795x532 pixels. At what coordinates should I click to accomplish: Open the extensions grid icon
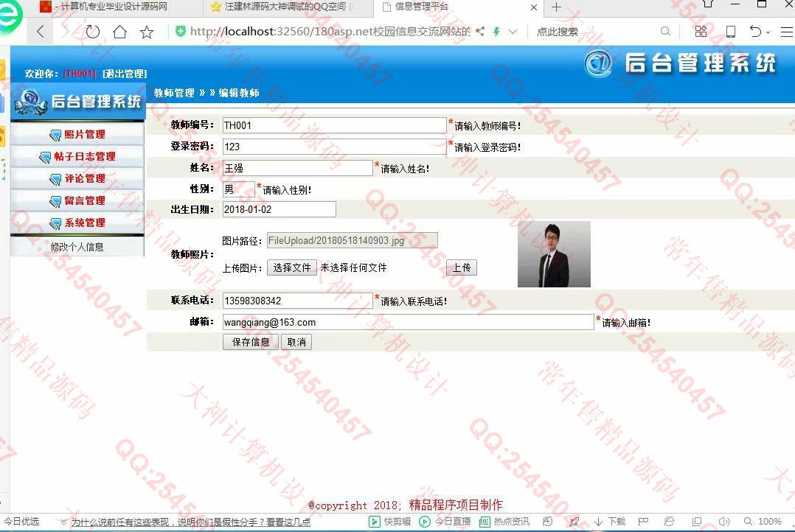point(701,32)
